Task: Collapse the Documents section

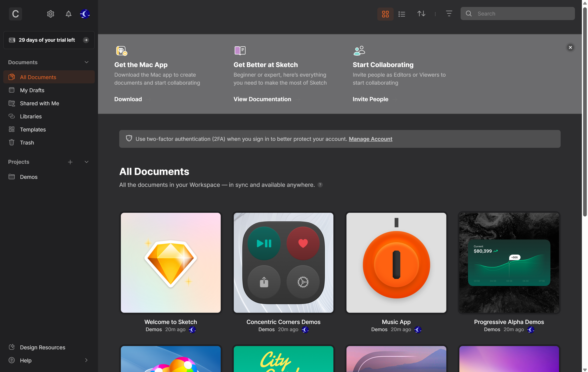Action: click(86, 62)
